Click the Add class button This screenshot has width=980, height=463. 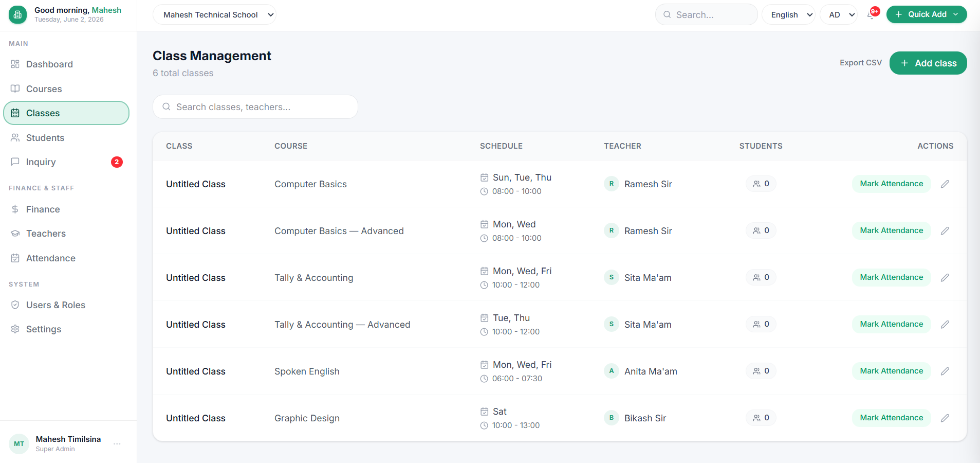click(x=928, y=63)
